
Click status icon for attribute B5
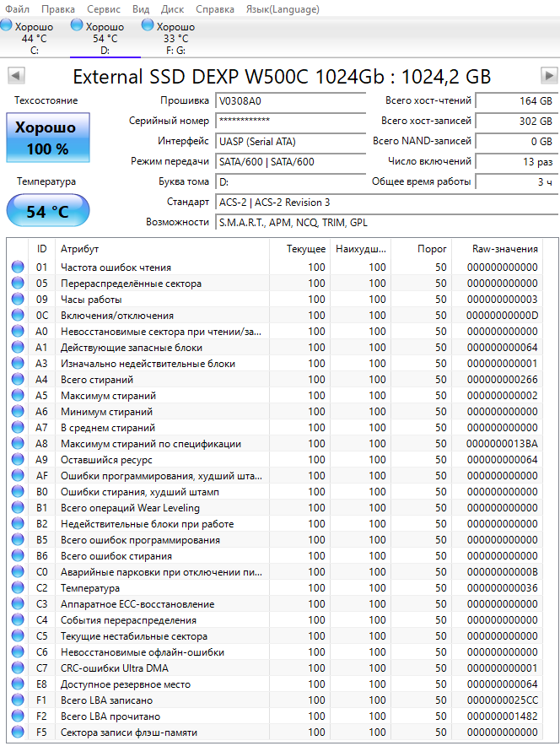18,539
